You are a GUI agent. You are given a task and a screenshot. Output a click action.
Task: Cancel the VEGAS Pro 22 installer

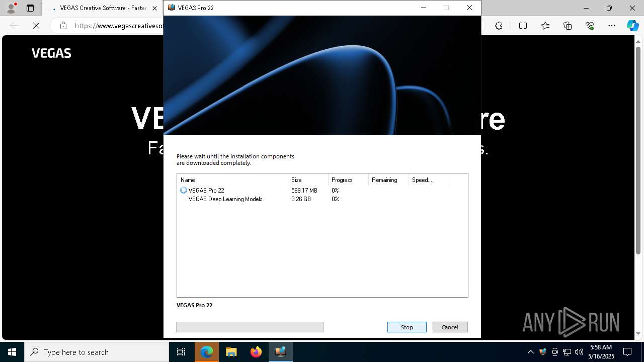point(450,327)
